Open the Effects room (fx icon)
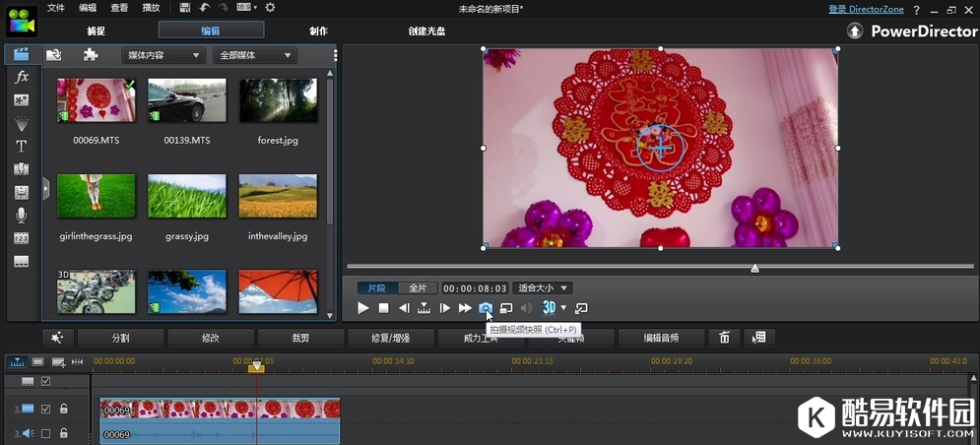Viewport: 980px width, 445px height. (22, 77)
